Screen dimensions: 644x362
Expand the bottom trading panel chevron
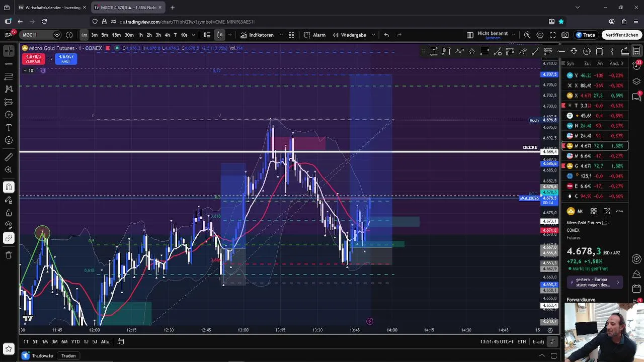pos(542,356)
